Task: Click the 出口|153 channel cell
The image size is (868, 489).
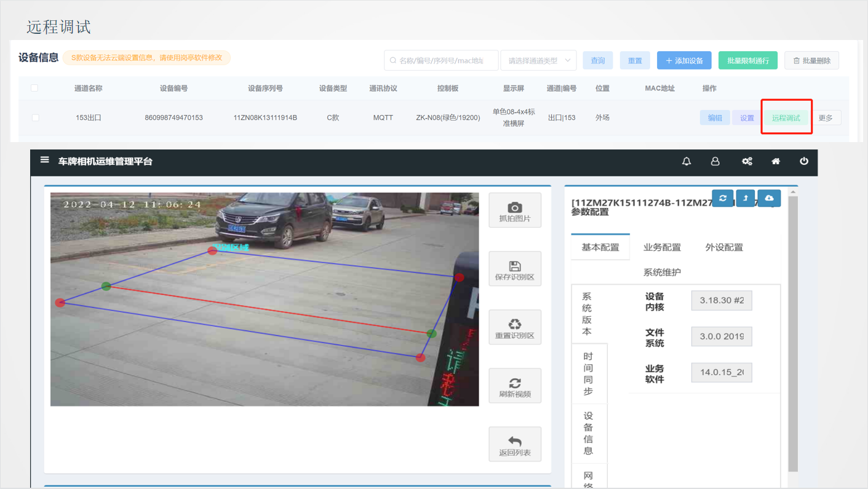Action: coord(562,117)
